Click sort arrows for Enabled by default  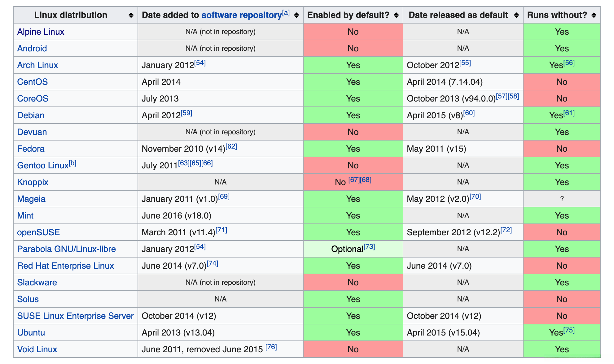click(x=396, y=15)
